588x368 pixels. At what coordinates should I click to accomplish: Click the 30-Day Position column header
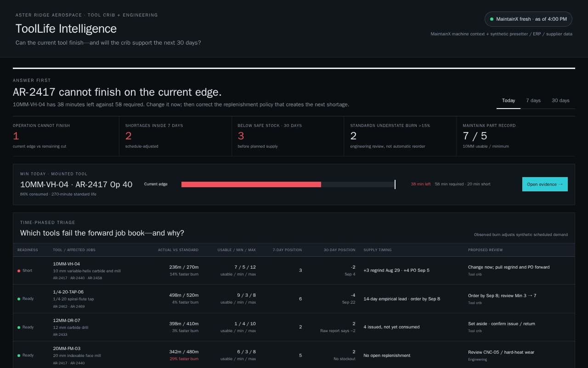[x=339, y=250]
